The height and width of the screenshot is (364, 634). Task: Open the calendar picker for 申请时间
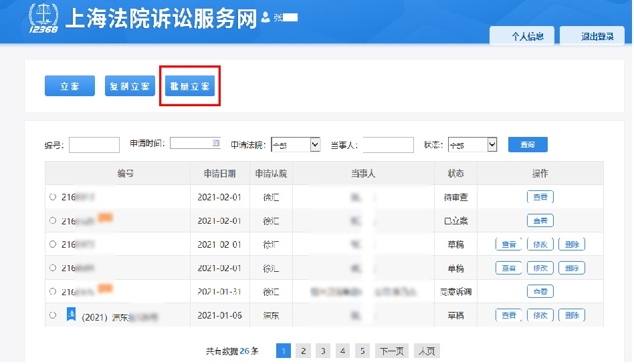pyautogui.click(x=215, y=143)
